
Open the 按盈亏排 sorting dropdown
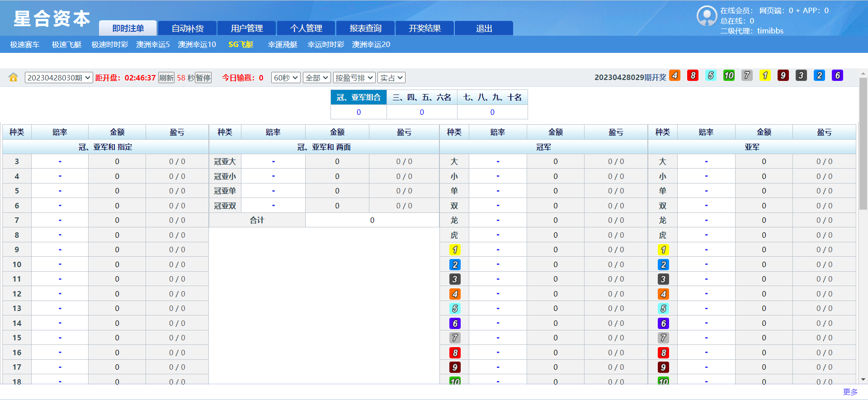point(354,78)
